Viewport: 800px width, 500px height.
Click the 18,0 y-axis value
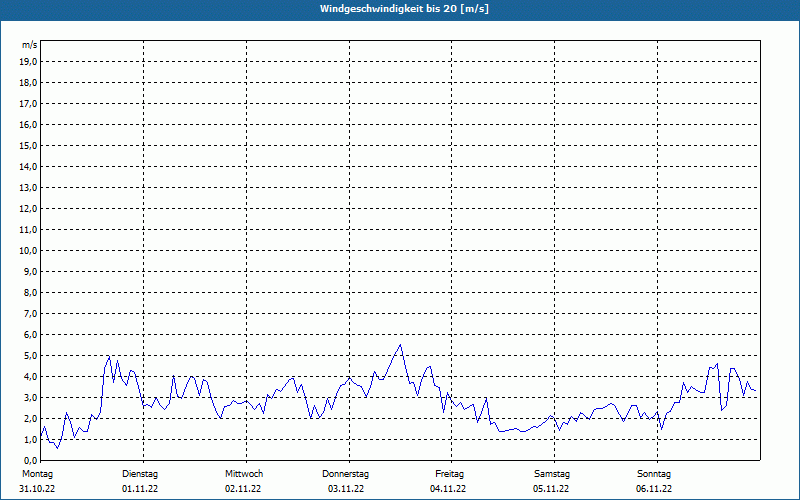(28, 83)
